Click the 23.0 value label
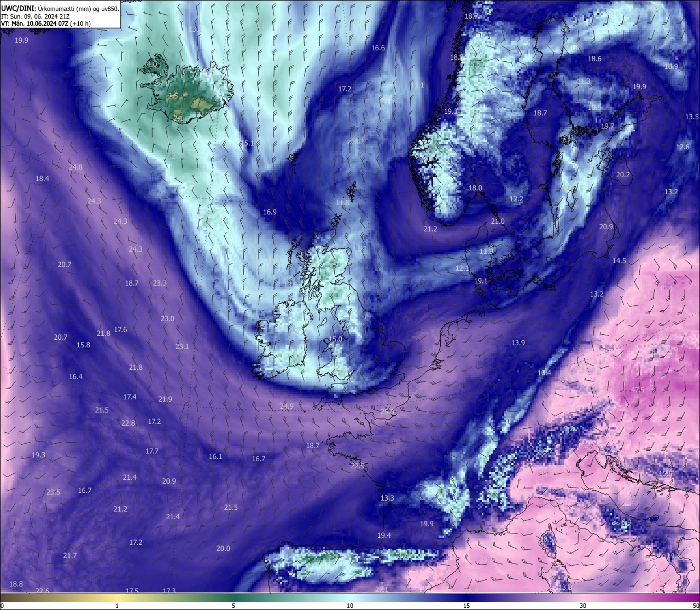 coord(167,319)
